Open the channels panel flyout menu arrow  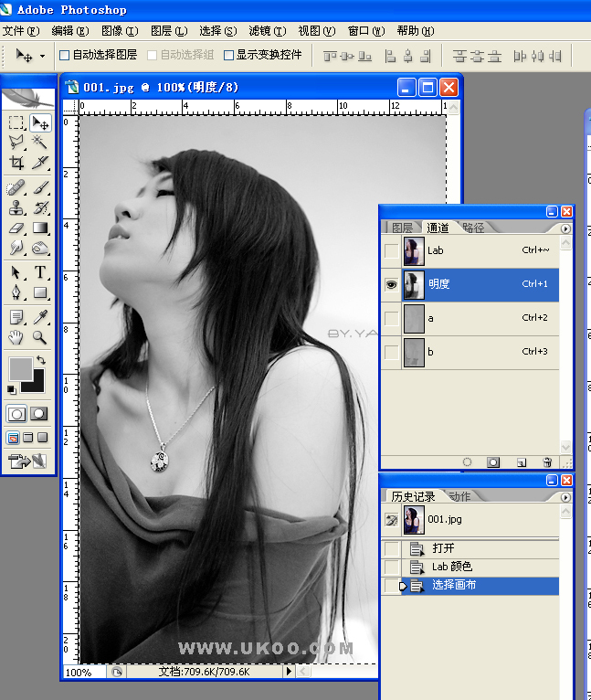565,228
